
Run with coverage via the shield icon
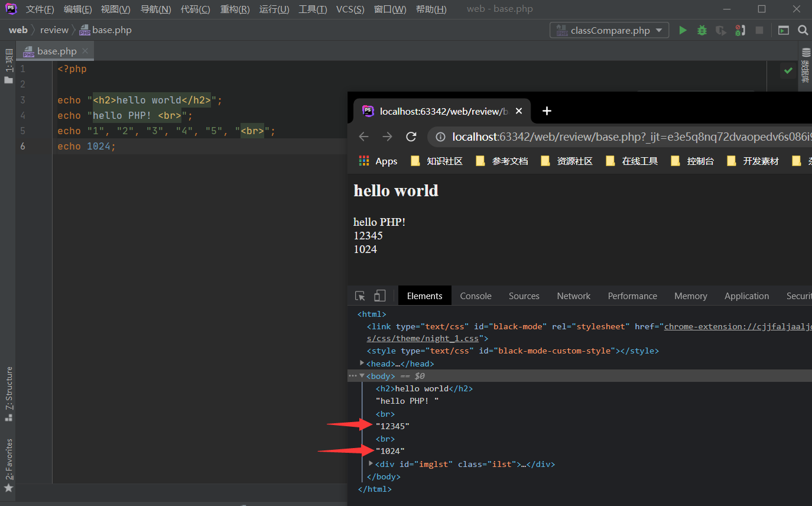pyautogui.click(x=720, y=30)
